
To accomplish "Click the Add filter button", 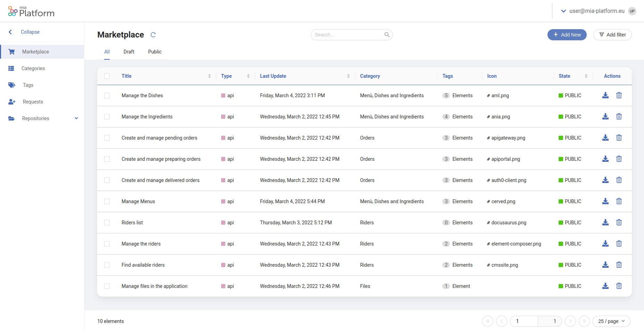I will click(x=612, y=35).
